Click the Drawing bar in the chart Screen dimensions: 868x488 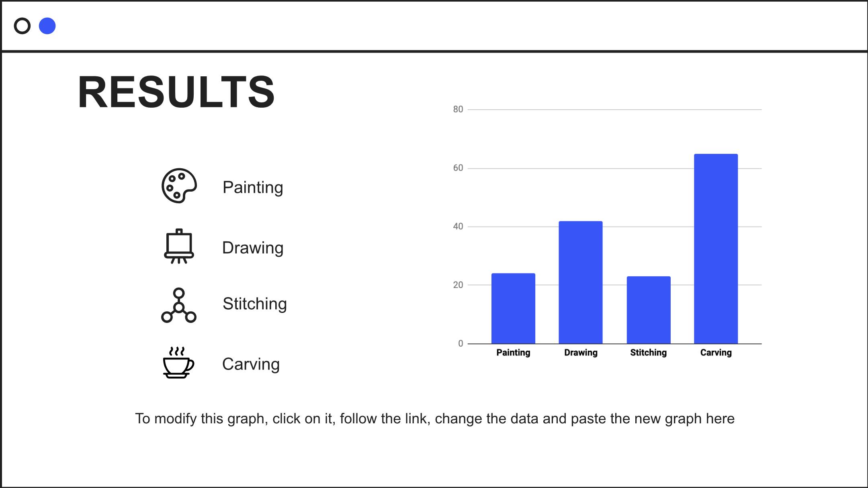581,282
